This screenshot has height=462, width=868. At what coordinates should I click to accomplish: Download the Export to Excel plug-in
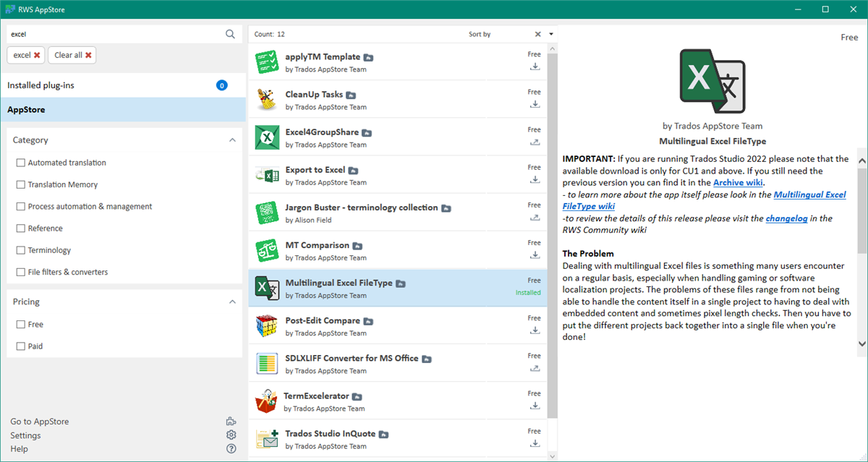[x=535, y=179]
